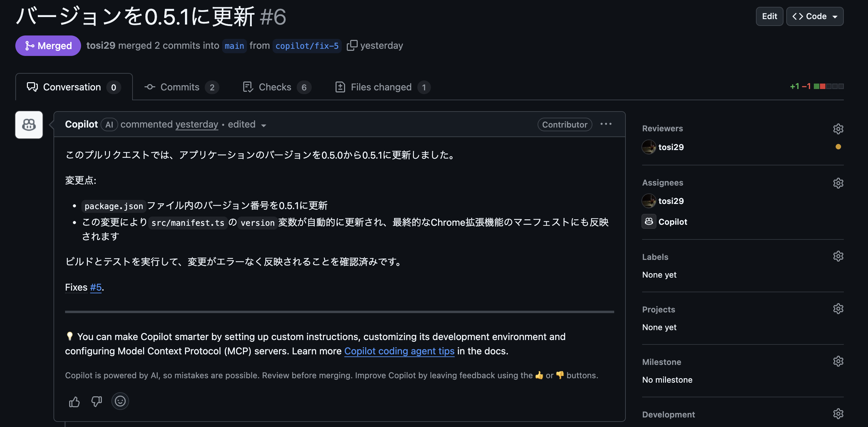Click tosi29 name under Reviewers

tap(671, 147)
